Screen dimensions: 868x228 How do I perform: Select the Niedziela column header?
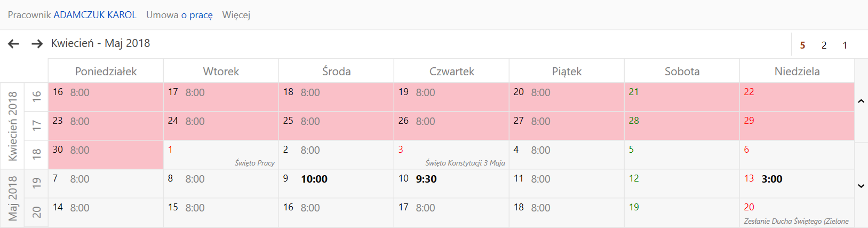797,71
